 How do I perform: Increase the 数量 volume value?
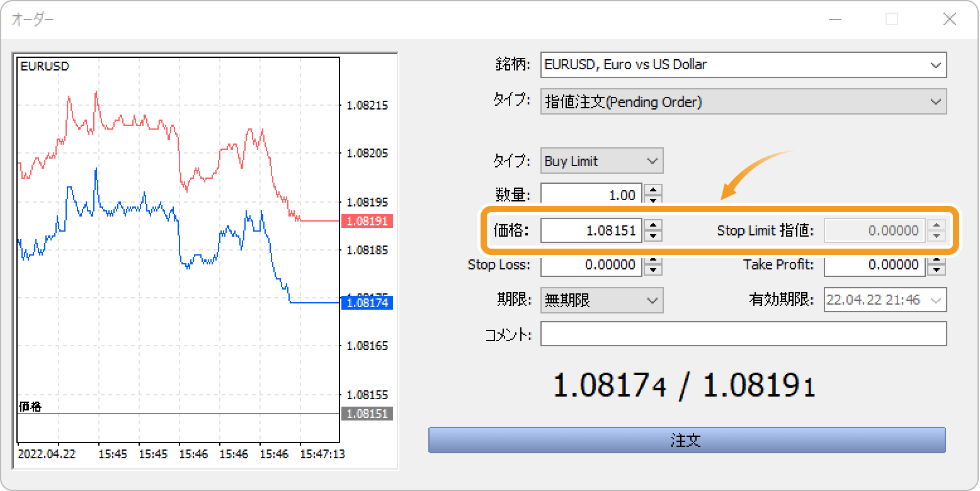653,189
